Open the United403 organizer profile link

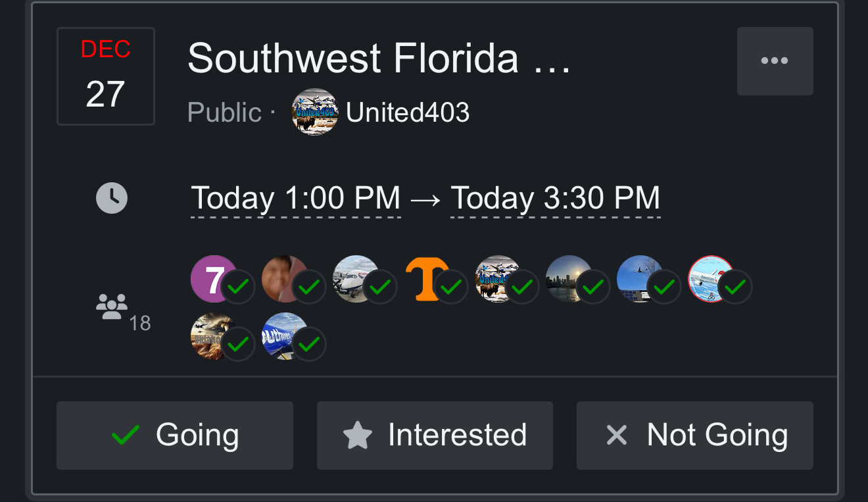[408, 113]
